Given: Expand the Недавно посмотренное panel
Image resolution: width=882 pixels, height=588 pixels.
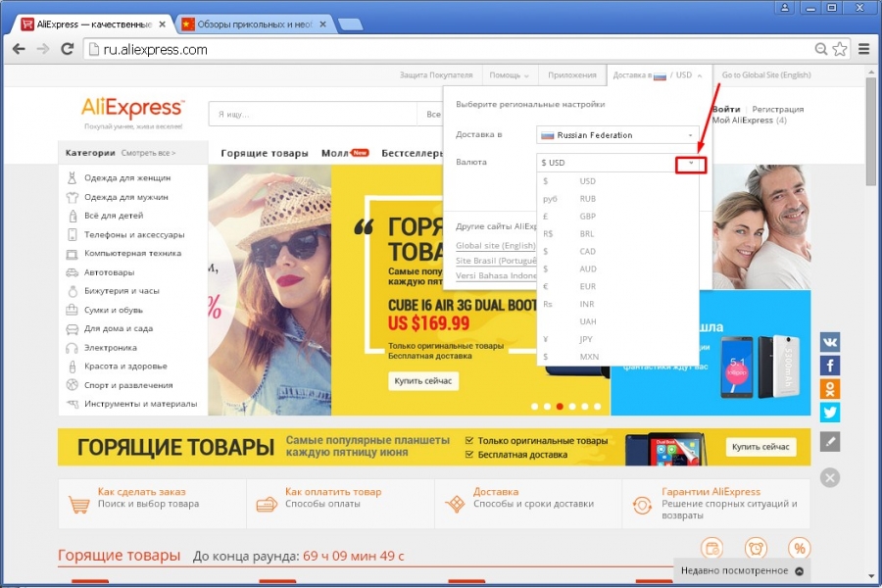Looking at the screenshot, I should [x=742, y=570].
